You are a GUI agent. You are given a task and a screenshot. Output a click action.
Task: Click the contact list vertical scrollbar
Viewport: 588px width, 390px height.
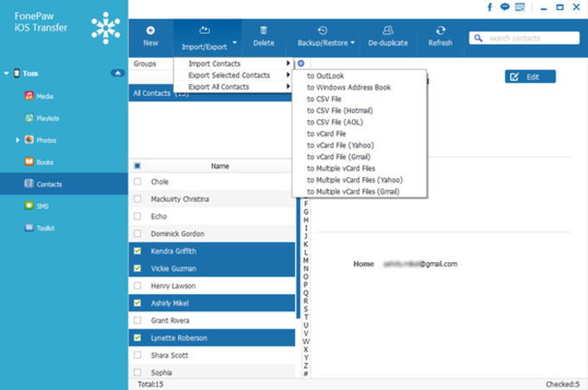tap(298, 259)
